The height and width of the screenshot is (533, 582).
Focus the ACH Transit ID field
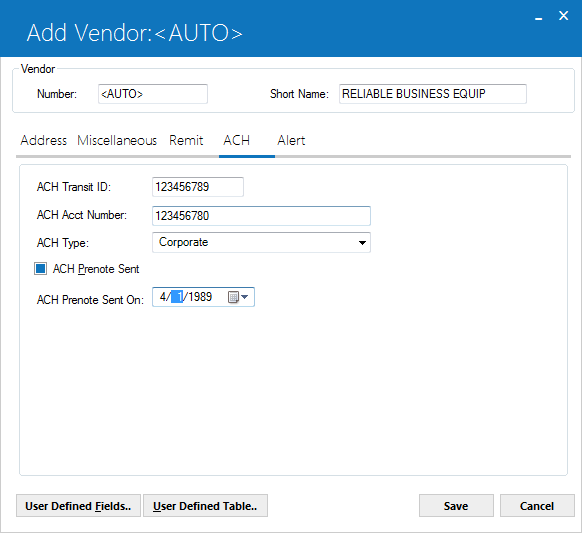point(198,187)
